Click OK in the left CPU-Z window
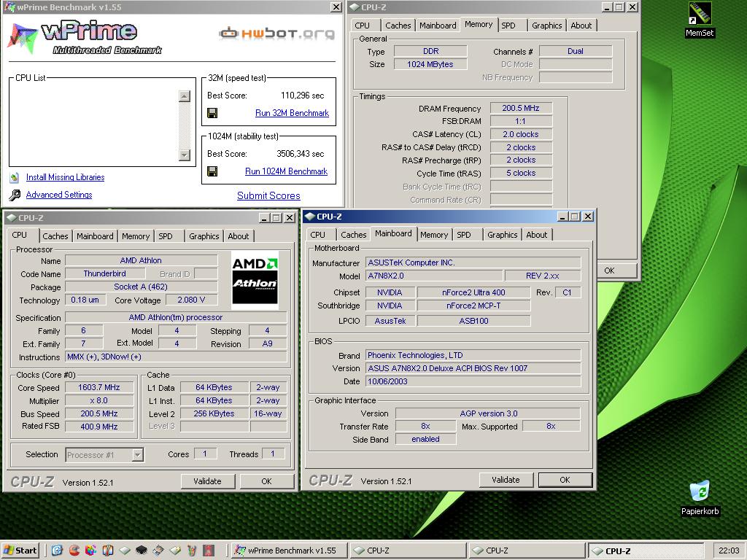Screen dimensions: 747x560 click(266, 481)
